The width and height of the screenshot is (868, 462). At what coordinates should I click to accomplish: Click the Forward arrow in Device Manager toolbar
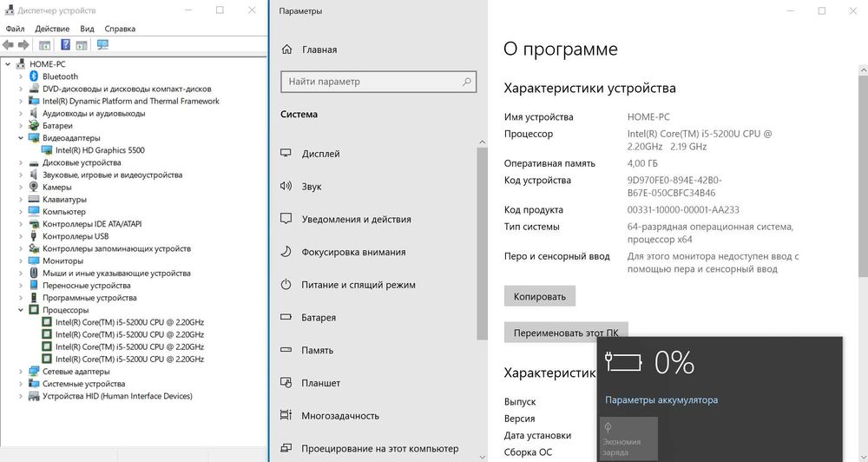click(23, 45)
